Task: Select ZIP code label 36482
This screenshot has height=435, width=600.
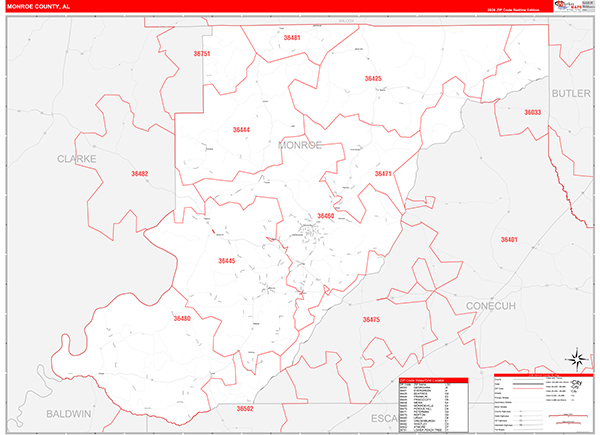Action: pos(140,174)
